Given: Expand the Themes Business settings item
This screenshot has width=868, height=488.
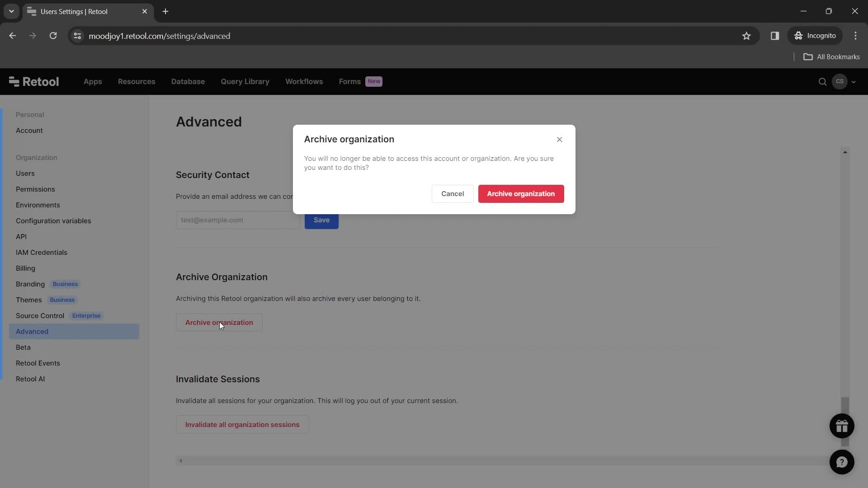Looking at the screenshot, I should click(45, 300).
